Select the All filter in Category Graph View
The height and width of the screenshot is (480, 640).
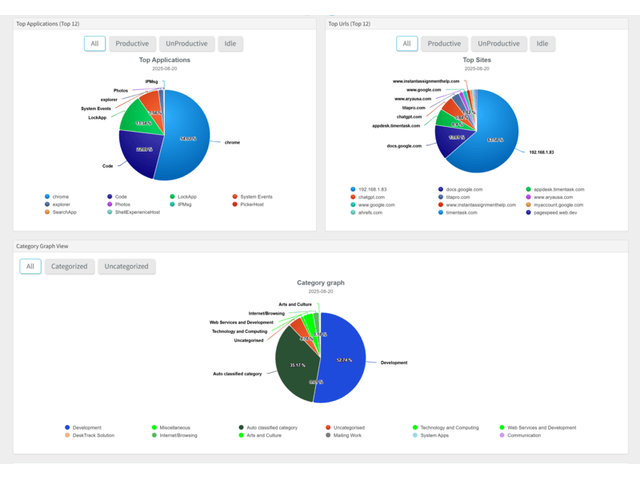point(30,266)
